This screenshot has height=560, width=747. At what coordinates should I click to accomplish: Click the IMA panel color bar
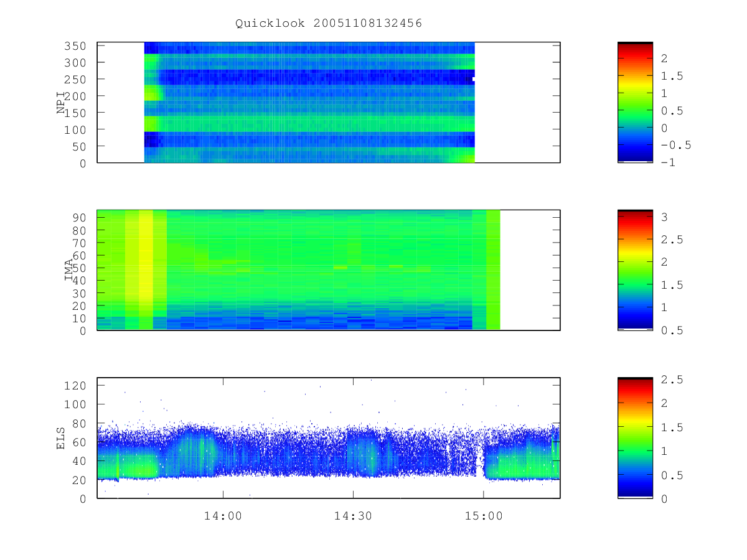click(x=635, y=270)
